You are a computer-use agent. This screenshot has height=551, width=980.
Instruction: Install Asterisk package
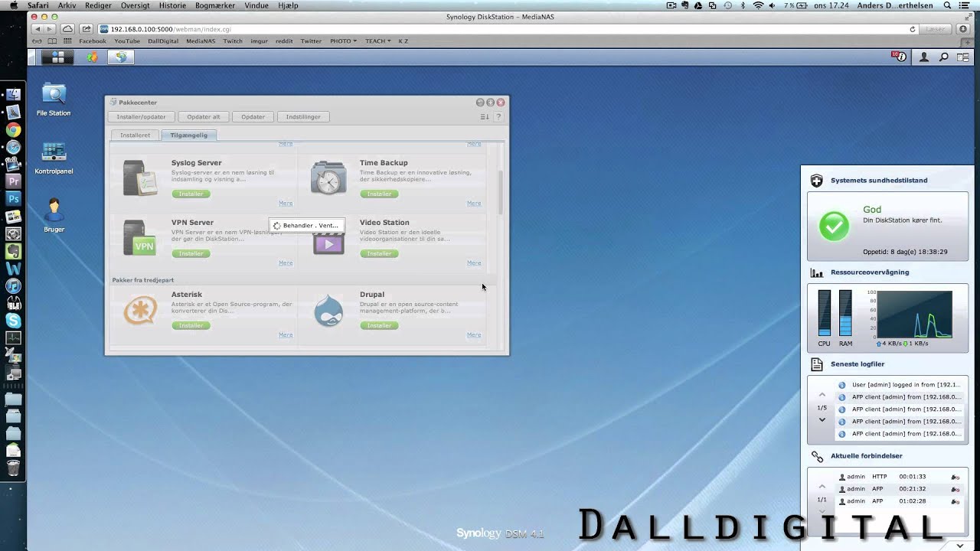(191, 326)
